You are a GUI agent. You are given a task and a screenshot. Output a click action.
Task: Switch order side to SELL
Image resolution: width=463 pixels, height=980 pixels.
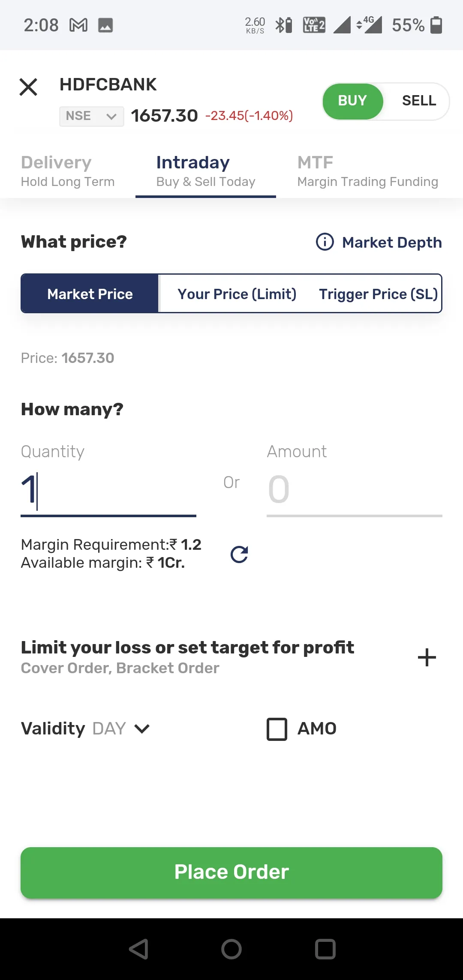click(x=419, y=101)
